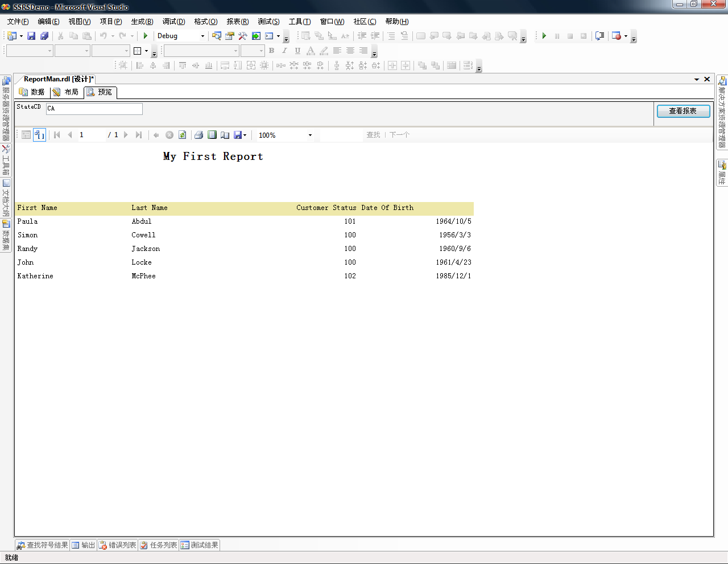Image resolution: width=728 pixels, height=564 pixels.
Task: Click the current page number field
Action: (91, 135)
